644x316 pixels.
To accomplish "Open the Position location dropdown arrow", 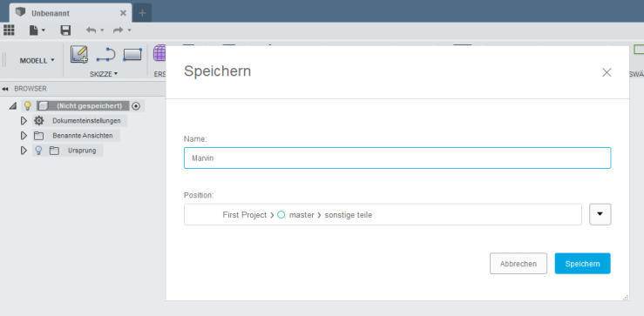I will pyautogui.click(x=600, y=214).
